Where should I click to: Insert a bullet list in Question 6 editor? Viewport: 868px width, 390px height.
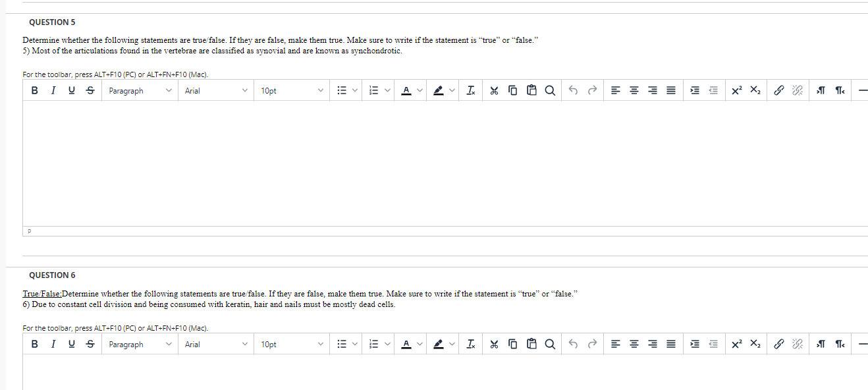click(x=342, y=344)
